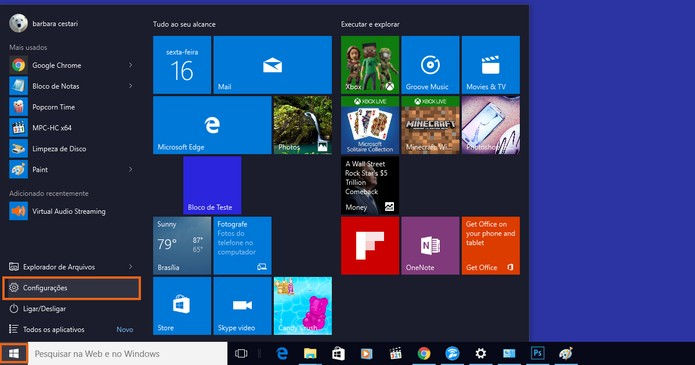
Task: Click the Pesquisar na Web search box
Action: click(128, 353)
